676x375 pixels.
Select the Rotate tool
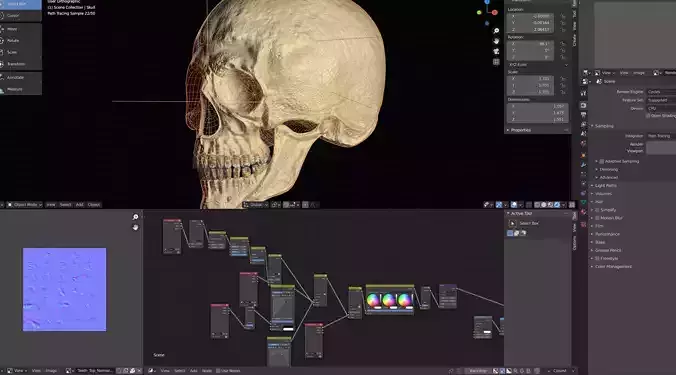pyautogui.click(x=20, y=41)
